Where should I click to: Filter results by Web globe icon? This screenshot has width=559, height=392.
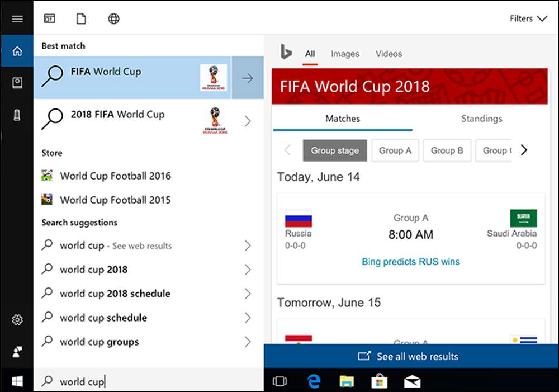[113, 18]
